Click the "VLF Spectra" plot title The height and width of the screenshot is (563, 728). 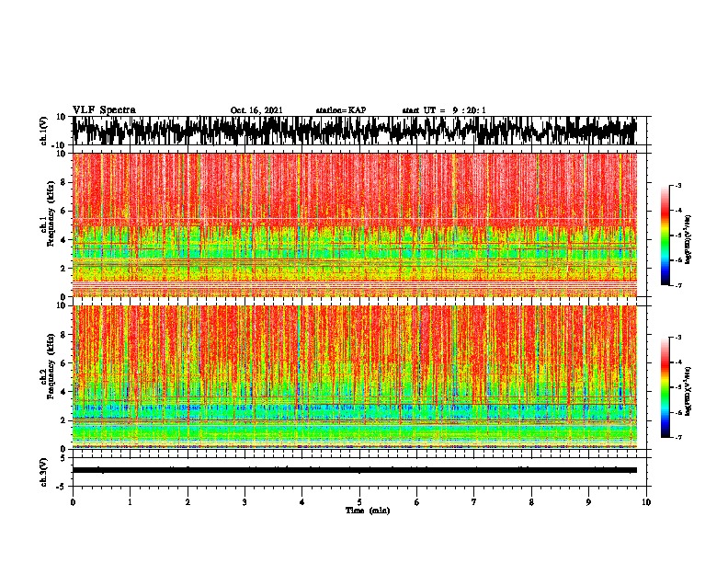(x=105, y=110)
